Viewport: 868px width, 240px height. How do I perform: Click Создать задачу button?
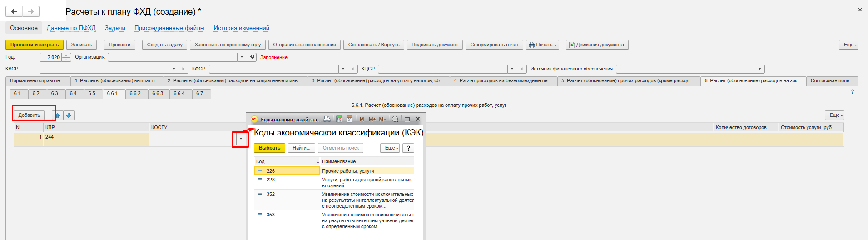[x=165, y=45]
